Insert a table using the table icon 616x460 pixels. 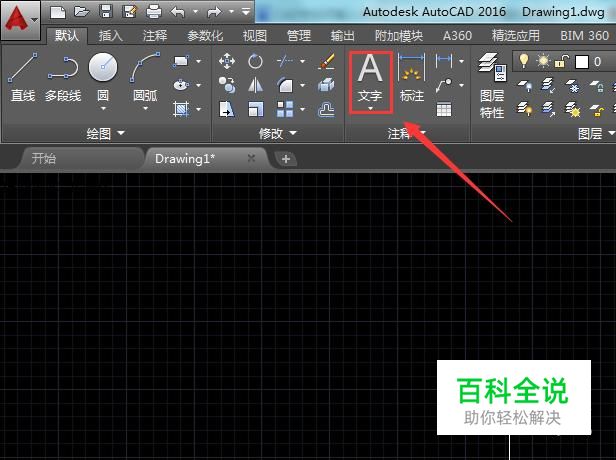click(x=444, y=110)
